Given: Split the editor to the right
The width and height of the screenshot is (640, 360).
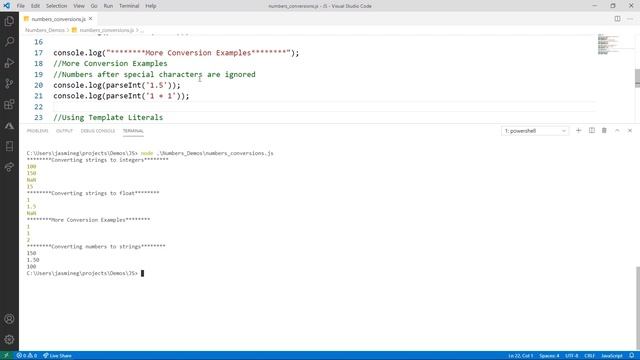Looking at the screenshot, I should 617,19.
